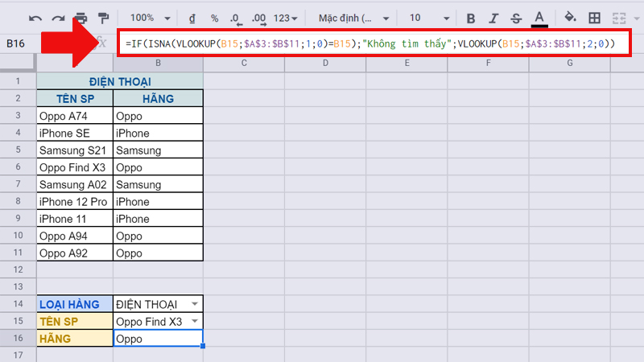This screenshot has width=644, height=362.
Task: Click the Redo arrow icon
Action: (57, 18)
